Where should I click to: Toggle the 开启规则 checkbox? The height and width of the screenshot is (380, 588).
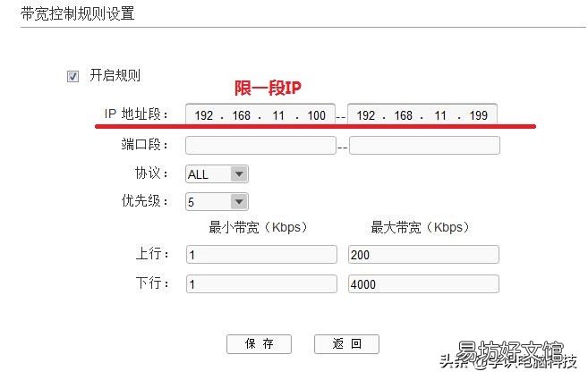point(72,77)
